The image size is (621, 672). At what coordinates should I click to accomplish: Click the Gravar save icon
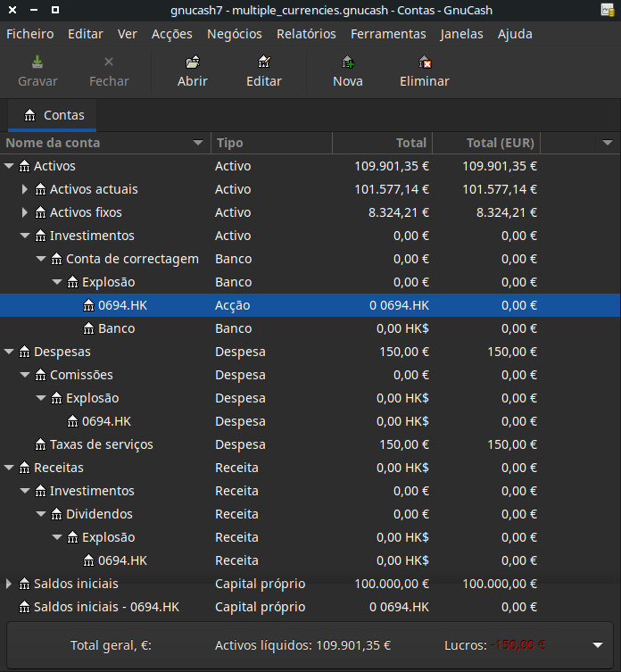point(37,62)
